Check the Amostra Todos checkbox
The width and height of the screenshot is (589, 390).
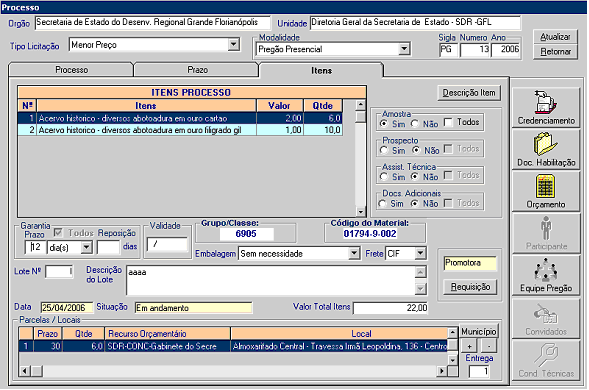(x=448, y=122)
